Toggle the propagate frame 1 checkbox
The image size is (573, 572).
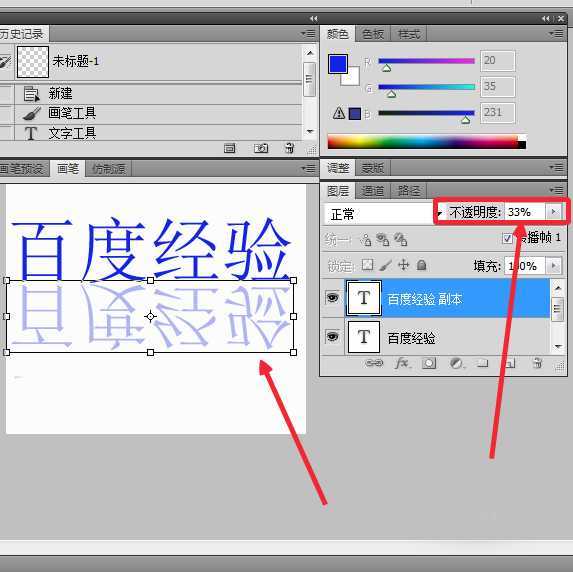(x=507, y=239)
